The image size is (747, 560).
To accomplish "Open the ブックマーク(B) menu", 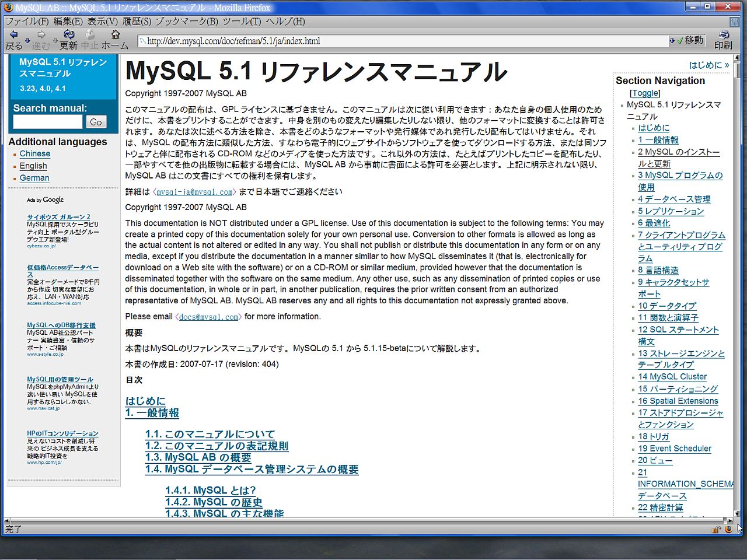I will pyautogui.click(x=186, y=22).
